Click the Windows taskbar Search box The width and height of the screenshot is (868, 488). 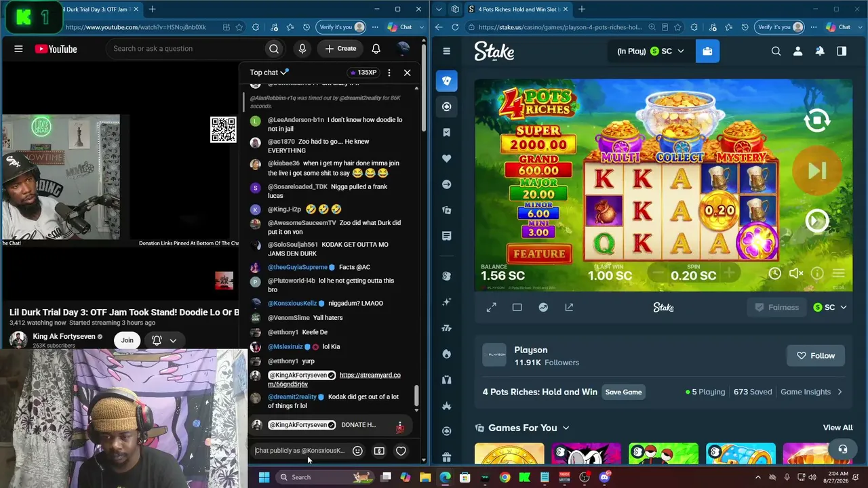(324, 477)
